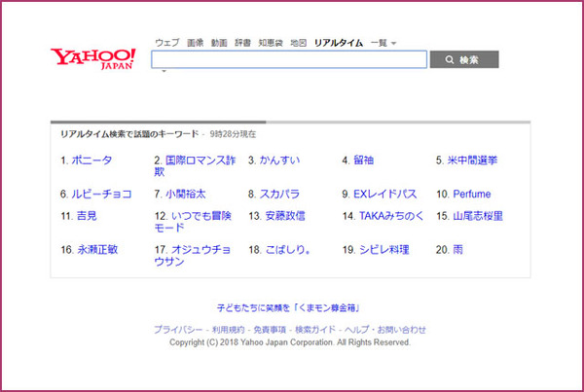The image size is (584, 392).
Task: Click the Copyright 2018 Yahoo Japan text
Action: (x=290, y=342)
